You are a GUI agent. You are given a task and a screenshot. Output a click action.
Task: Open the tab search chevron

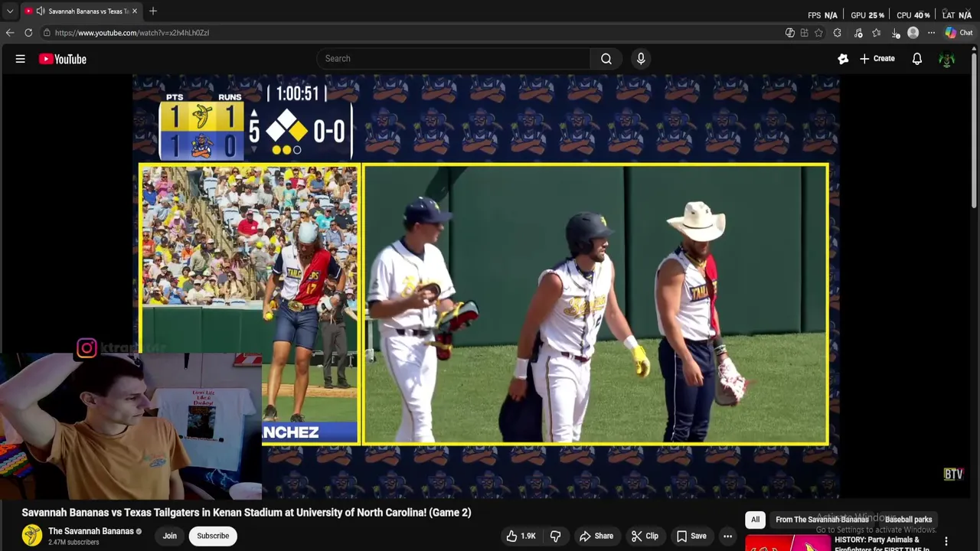pyautogui.click(x=10, y=11)
